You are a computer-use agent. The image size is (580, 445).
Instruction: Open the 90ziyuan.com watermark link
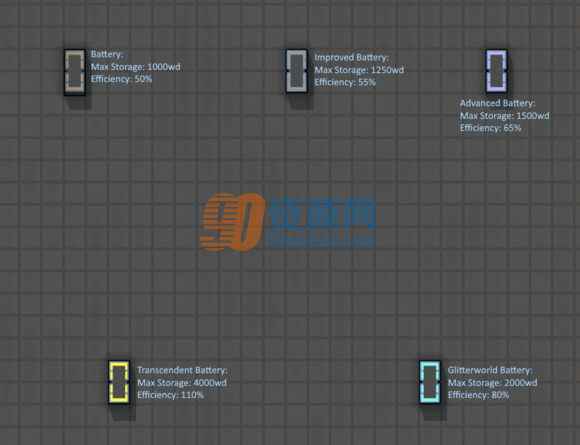[x=322, y=242]
